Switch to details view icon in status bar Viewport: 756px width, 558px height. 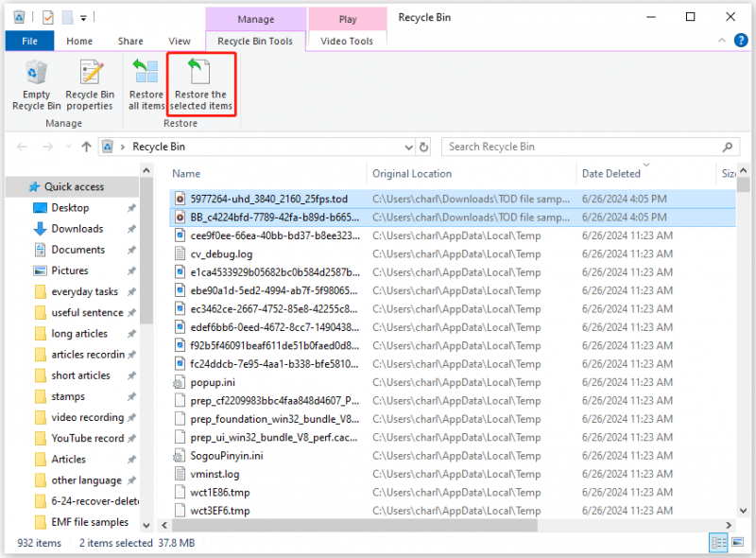pyautogui.click(x=718, y=543)
